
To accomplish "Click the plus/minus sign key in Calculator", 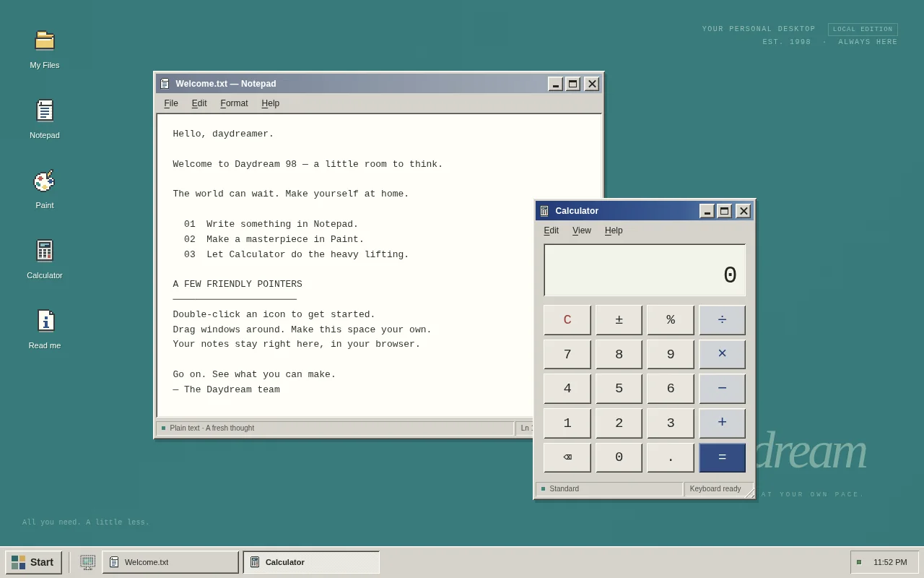I will (x=619, y=320).
